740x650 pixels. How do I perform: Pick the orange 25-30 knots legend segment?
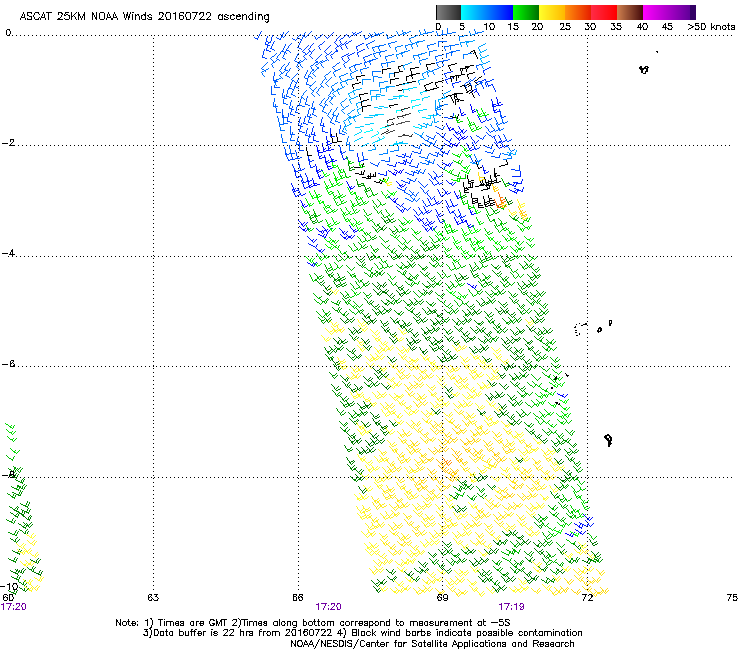pos(578,12)
